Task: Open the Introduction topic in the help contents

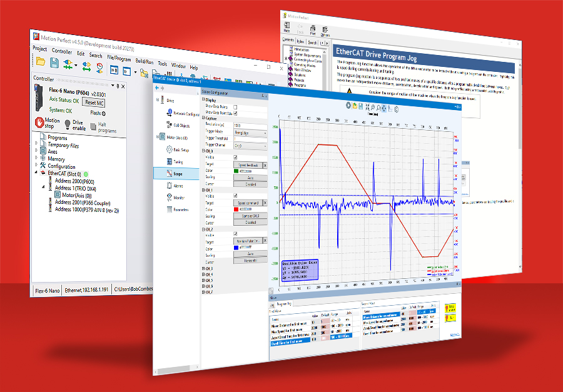Action: pyautogui.click(x=302, y=49)
